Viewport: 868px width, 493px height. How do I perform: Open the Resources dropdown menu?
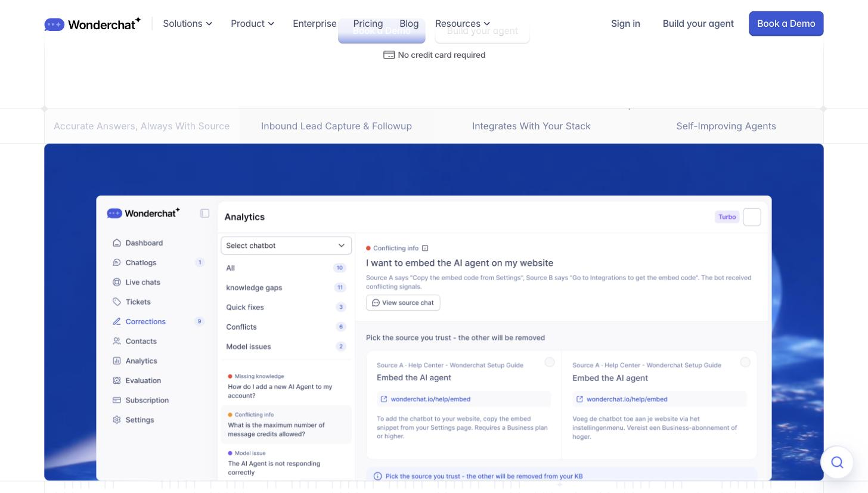click(463, 24)
